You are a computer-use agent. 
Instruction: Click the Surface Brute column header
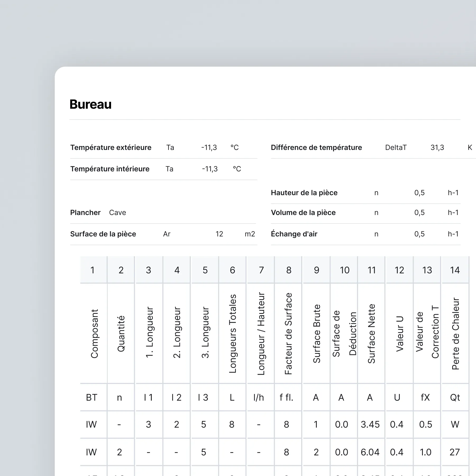pyautogui.click(x=317, y=334)
